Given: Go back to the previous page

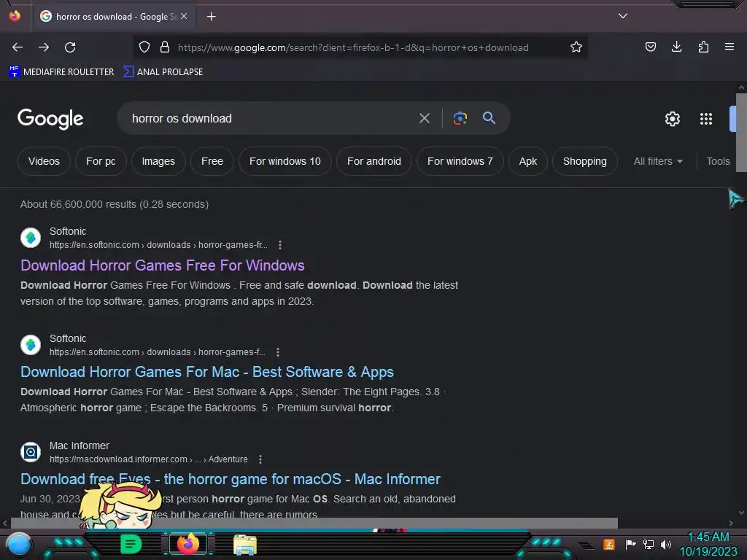Looking at the screenshot, I should pyautogui.click(x=18, y=47).
